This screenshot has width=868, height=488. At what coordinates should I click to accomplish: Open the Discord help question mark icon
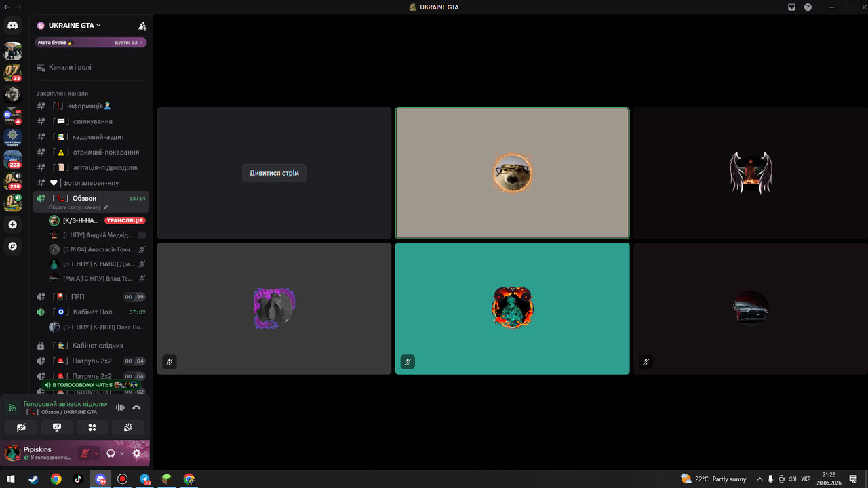click(x=808, y=7)
